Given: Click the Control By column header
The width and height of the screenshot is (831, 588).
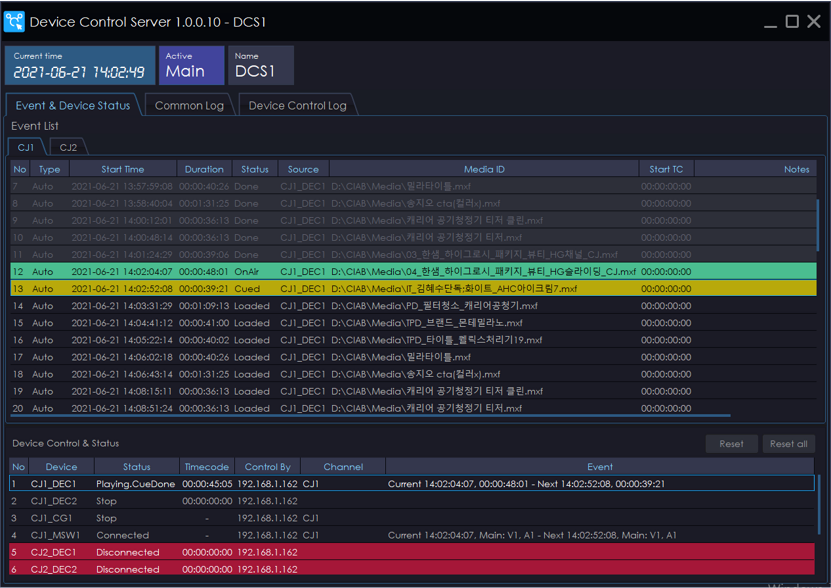Looking at the screenshot, I should coord(268,467).
